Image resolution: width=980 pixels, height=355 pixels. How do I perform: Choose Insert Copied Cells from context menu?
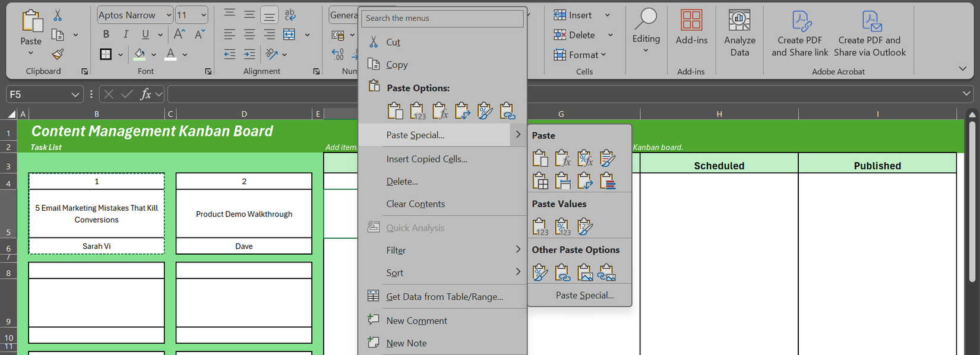(x=426, y=159)
